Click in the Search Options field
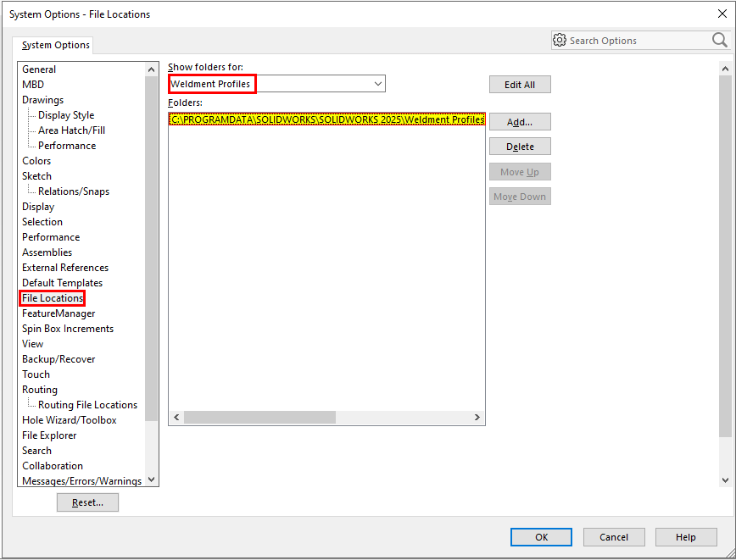Screen dimensions: 736x560 pos(636,41)
